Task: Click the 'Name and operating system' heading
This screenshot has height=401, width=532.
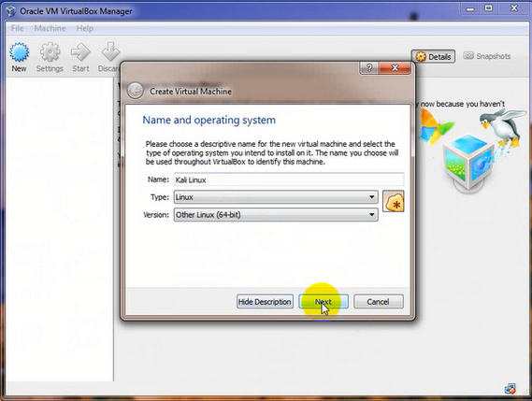Action: click(x=209, y=120)
